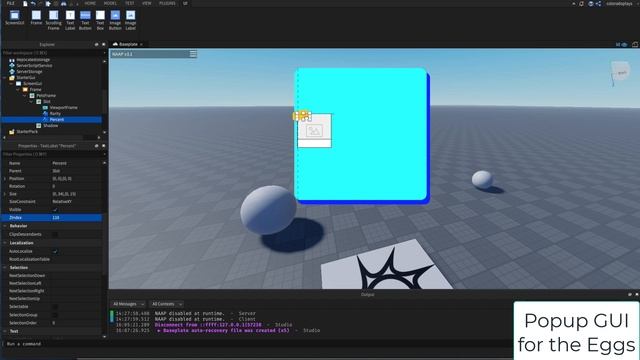The width and height of the screenshot is (640, 360).
Task: Click the Properties filter field
Action: [x=52, y=154]
